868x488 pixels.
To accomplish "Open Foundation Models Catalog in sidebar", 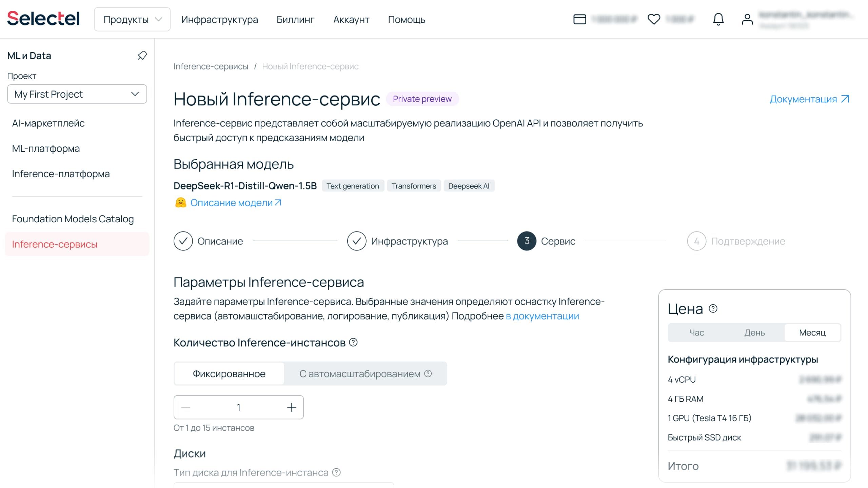I will pyautogui.click(x=73, y=219).
